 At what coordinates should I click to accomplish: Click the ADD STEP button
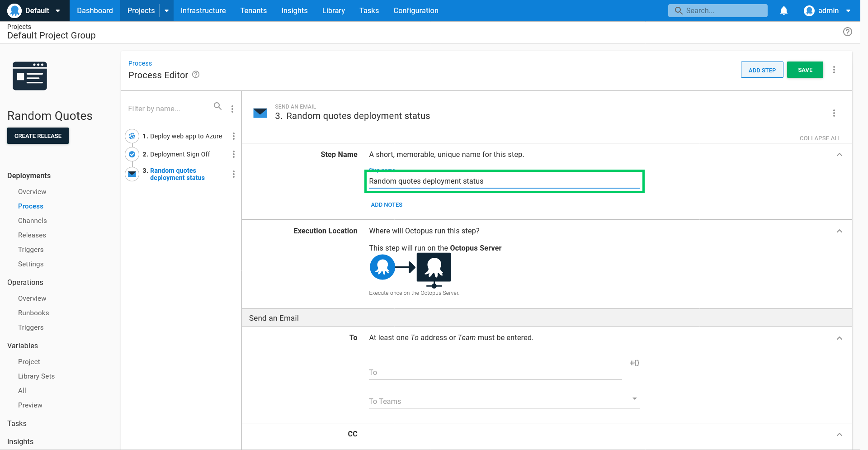[762, 70]
